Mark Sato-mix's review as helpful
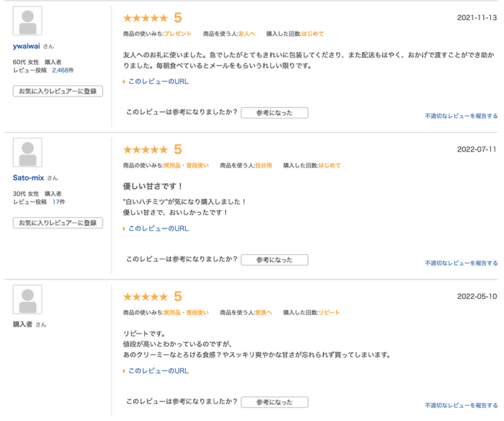This screenshot has width=504, height=421. click(275, 259)
